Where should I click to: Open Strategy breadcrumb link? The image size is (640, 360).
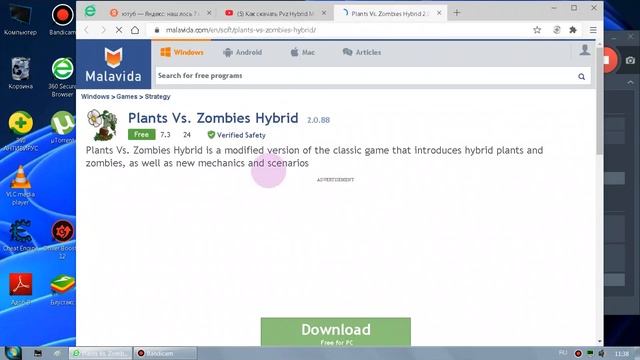coord(157,97)
